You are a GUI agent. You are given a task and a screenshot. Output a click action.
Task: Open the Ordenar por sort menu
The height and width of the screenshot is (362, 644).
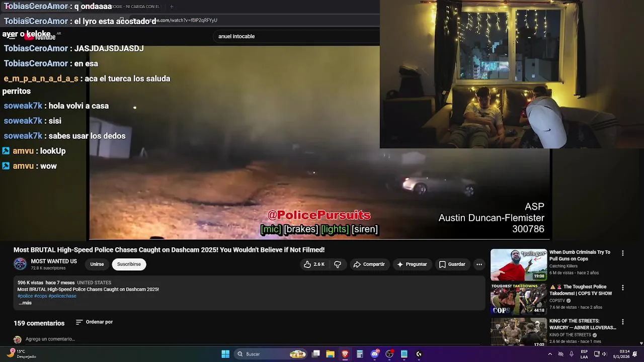point(94,322)
